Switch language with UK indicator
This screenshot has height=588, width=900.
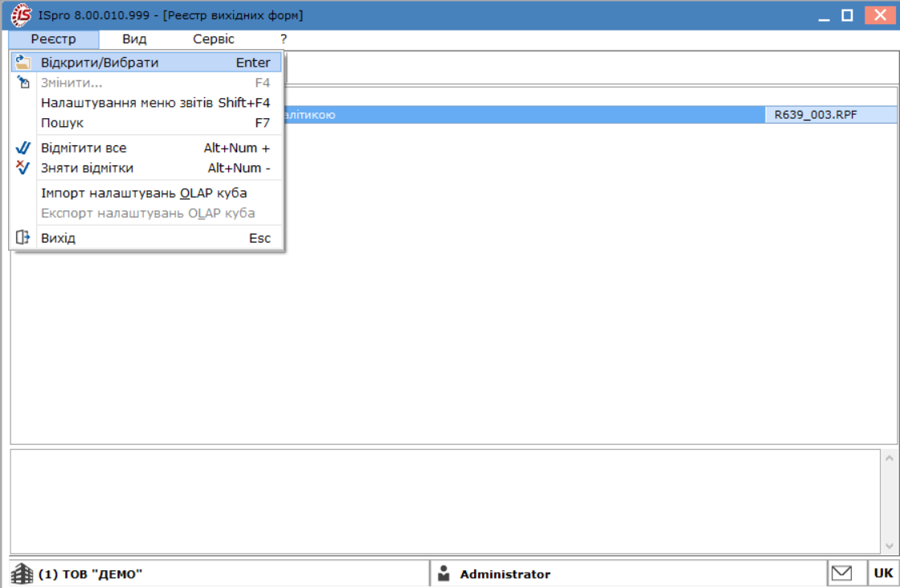(883, 573)
